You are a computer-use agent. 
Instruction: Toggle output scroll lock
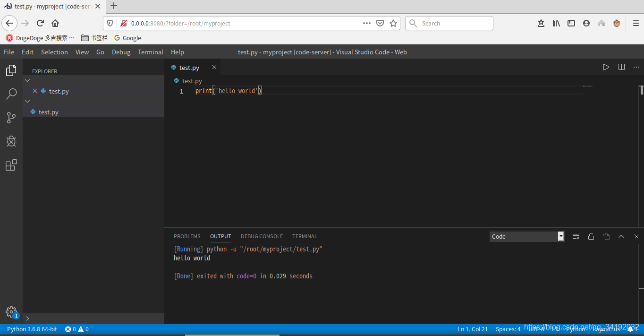(x=591, y=236)
